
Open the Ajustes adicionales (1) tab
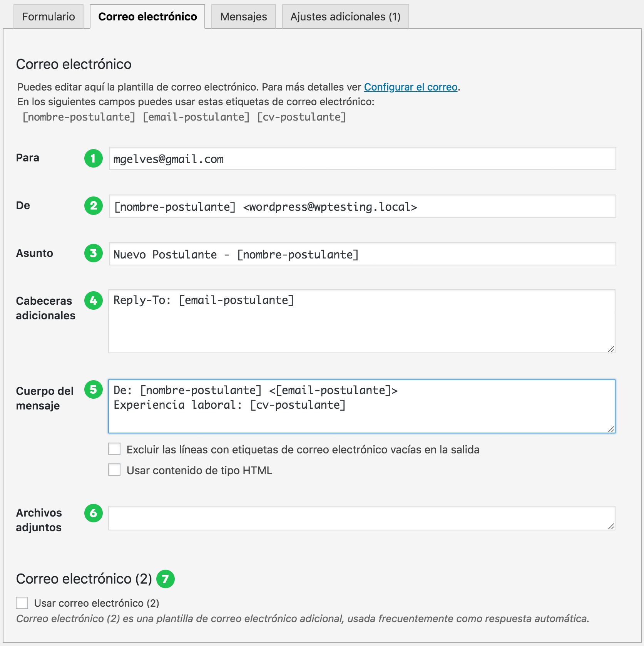click(x=345, y=17)
